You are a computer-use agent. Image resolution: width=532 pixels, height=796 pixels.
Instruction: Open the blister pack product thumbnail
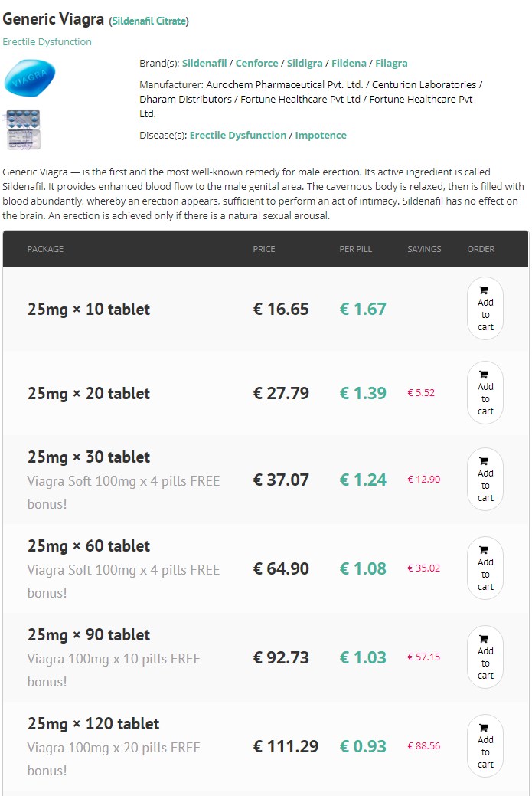click(21, 129)
